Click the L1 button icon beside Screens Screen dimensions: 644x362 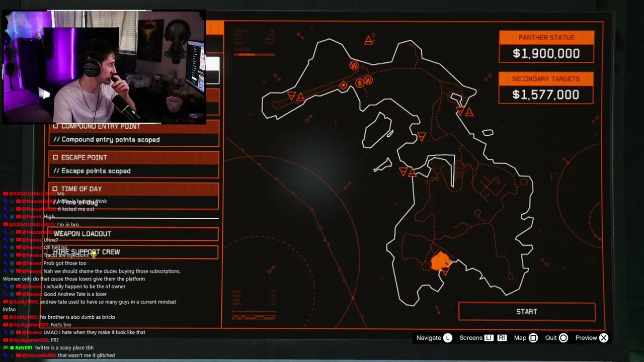489,338
